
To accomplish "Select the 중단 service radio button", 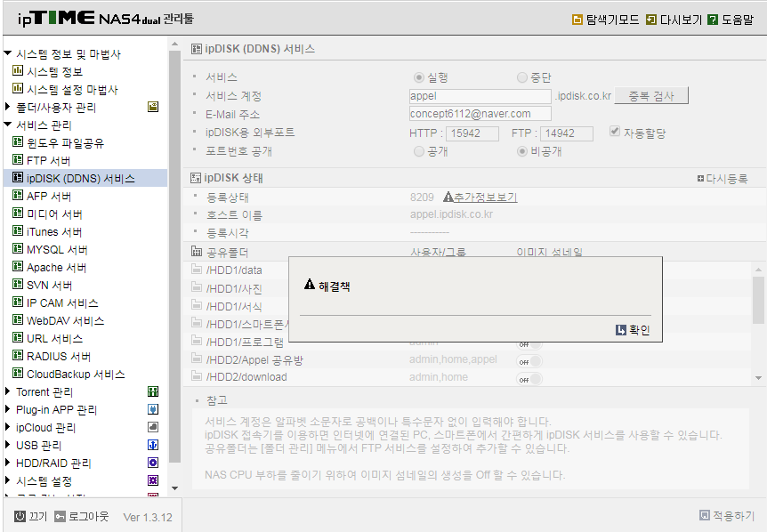I will click(x=522, y=77).
